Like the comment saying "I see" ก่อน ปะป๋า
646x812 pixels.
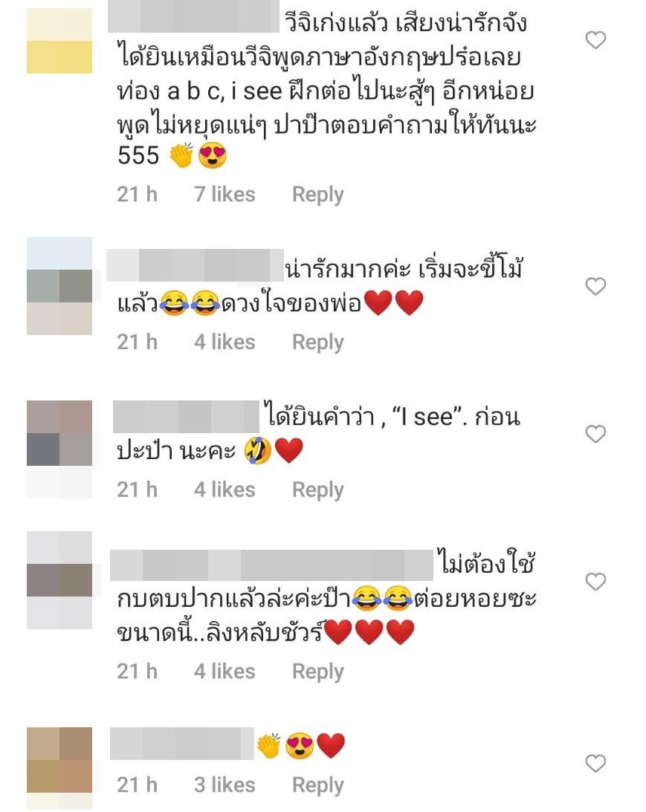click(x=595, y=433)
